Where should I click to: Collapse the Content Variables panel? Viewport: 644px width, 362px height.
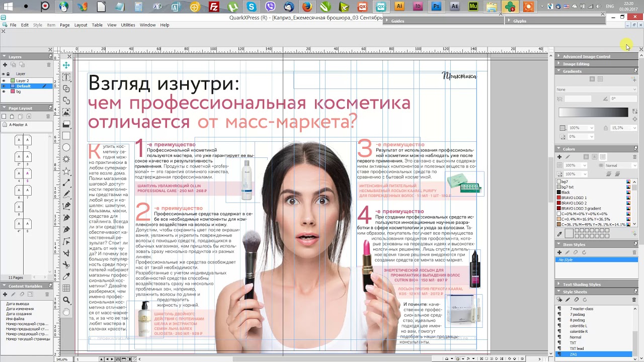(x=4, y=286)
